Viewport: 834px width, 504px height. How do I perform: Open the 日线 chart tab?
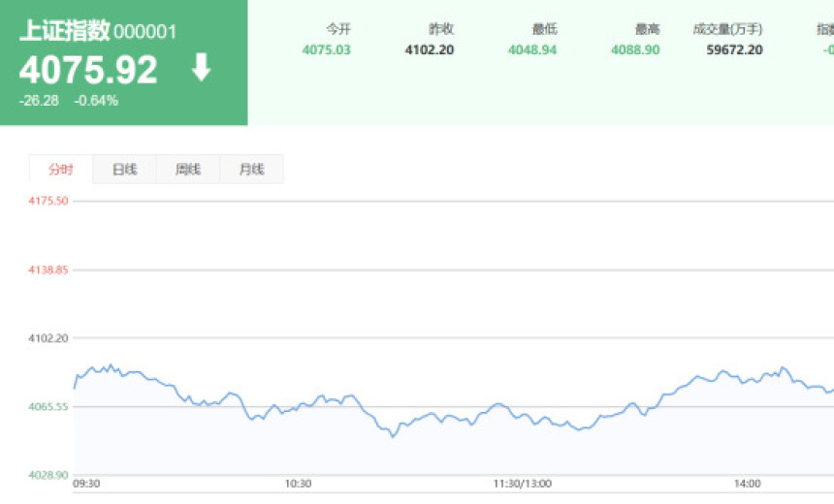click(x=124, y=170)
